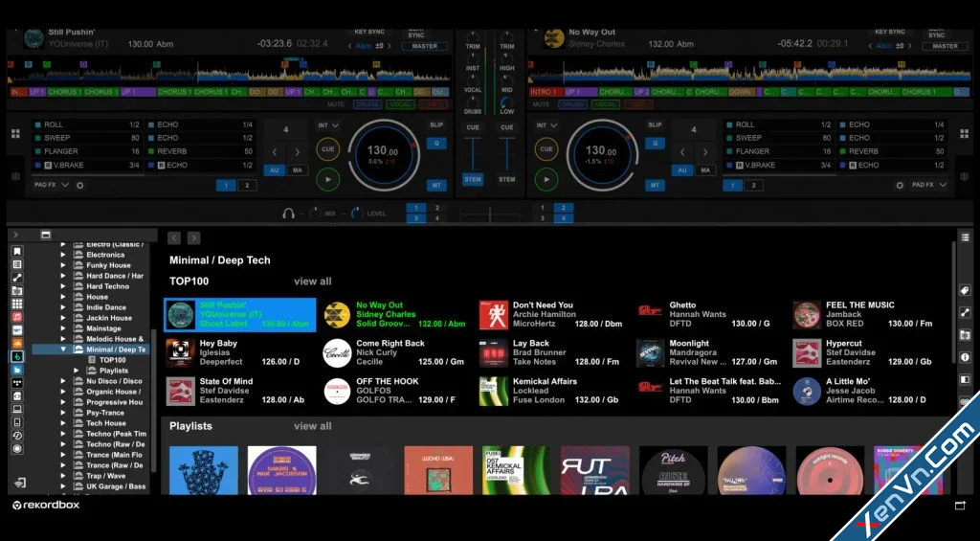Expand the Psy-Trance genre folder
The image size is (980, 541).
click(63, 413)
